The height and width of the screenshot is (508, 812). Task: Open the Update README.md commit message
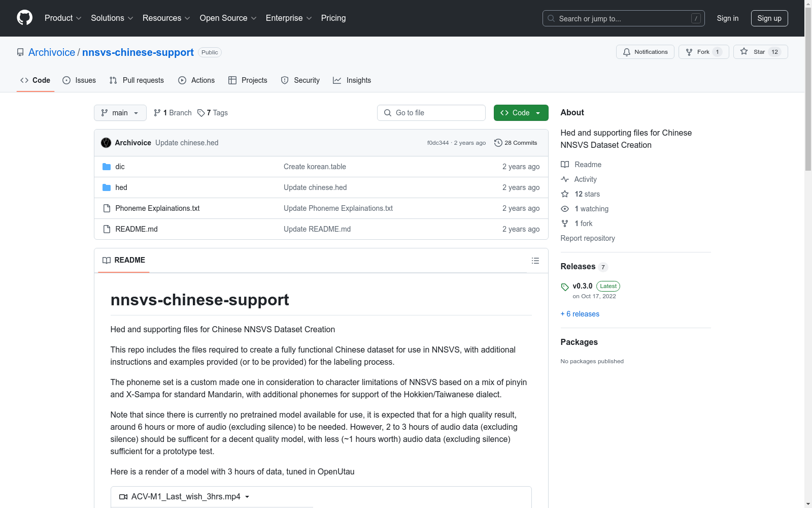pos(317,229)
